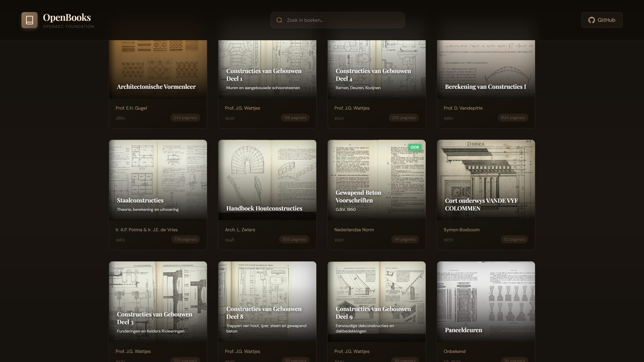Open the Paneeldeuren book cover

(x=486, y=302)
